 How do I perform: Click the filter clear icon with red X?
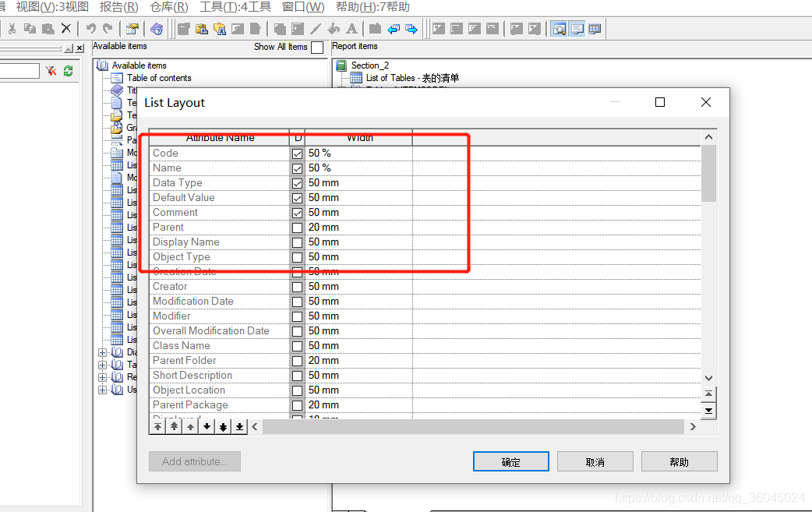[x=51, y=71]
